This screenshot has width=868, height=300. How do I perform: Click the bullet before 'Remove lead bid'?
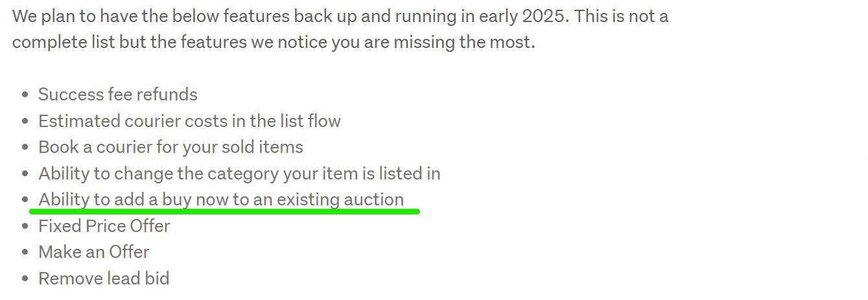(x=25, y=279)
